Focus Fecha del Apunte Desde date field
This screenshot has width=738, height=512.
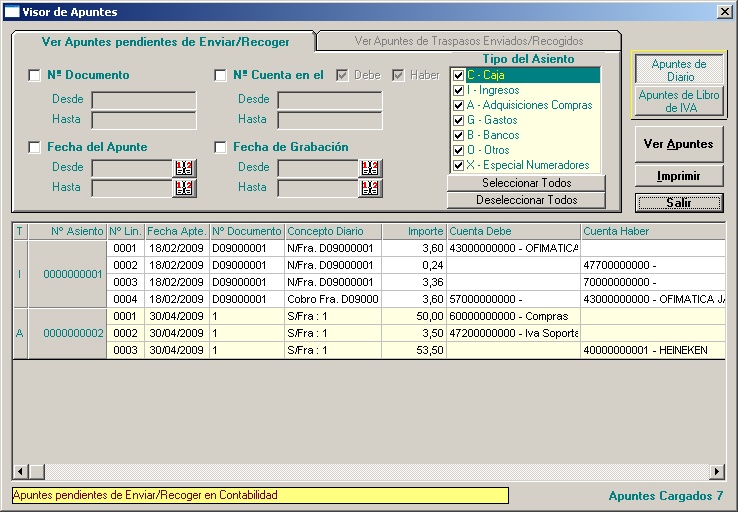point(132,168)
